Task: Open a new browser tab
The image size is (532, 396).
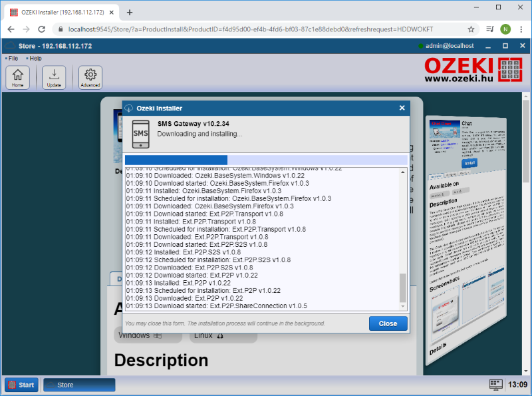Action: [130, 13]
